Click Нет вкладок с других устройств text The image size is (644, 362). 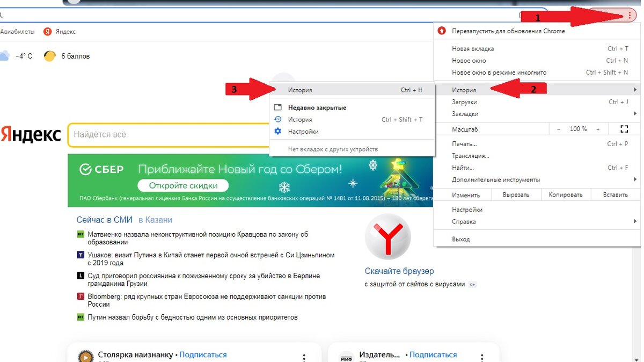pos(333,149)
